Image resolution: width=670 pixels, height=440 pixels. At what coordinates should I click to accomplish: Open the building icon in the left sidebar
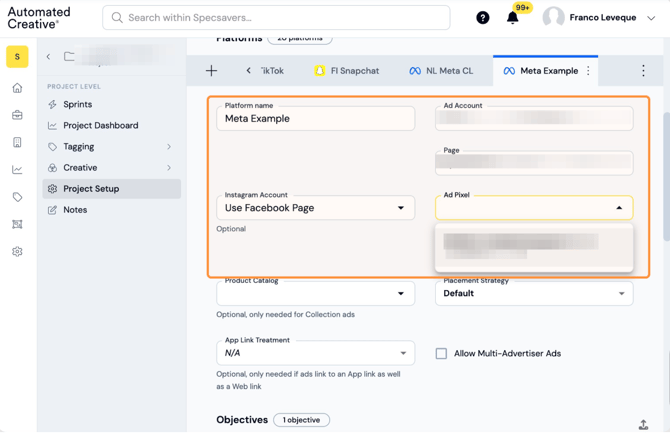click(x=17, y=142)
